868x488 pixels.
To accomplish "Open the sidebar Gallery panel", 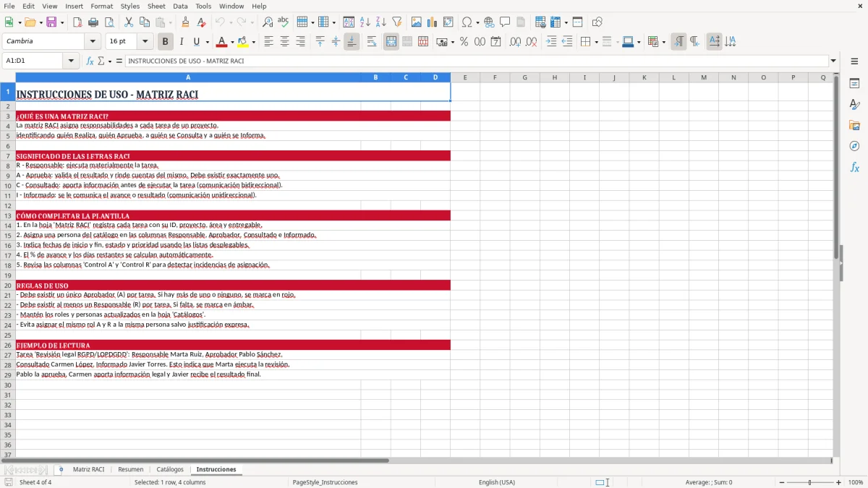I will click(854, 126).
